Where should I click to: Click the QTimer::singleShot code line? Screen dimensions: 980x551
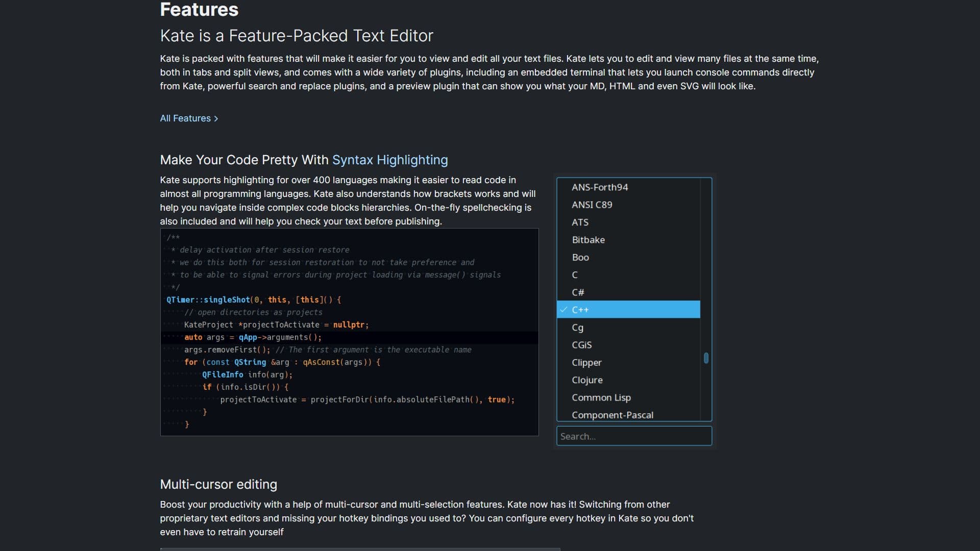[x=254, y=300]
